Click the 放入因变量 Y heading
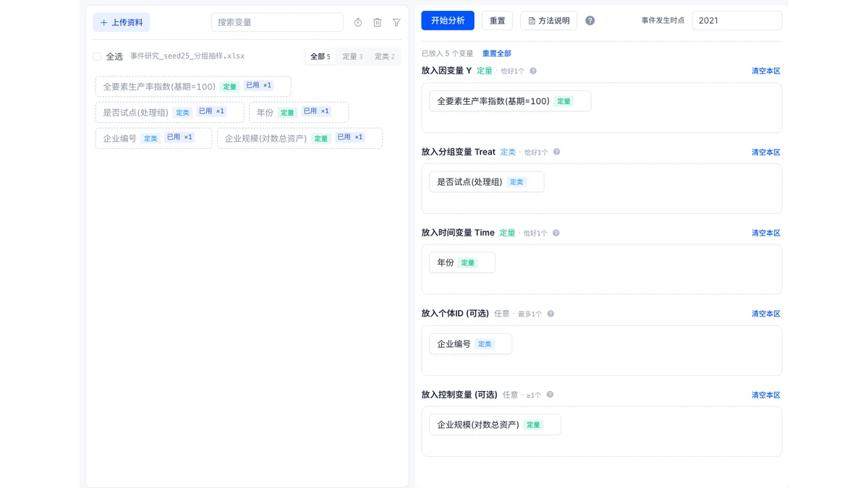The image size is (868, 488). (x=446, y=71)
